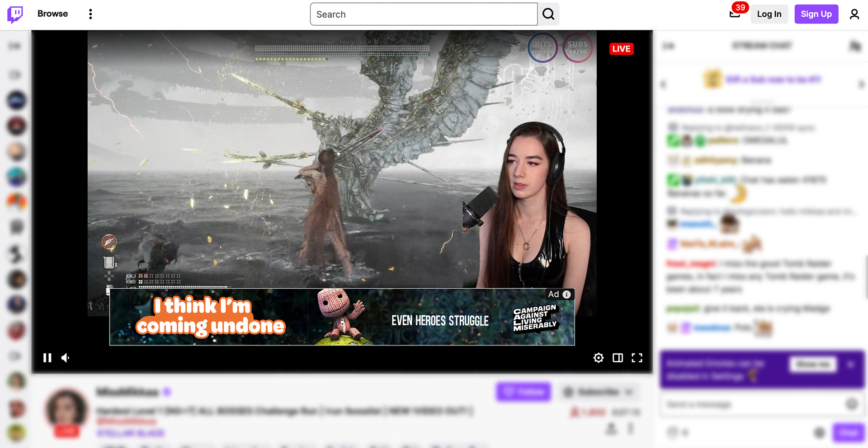Open the three-dot more menu in header
Viewport: 868px width, 448px height.
(x=90, y=14)
